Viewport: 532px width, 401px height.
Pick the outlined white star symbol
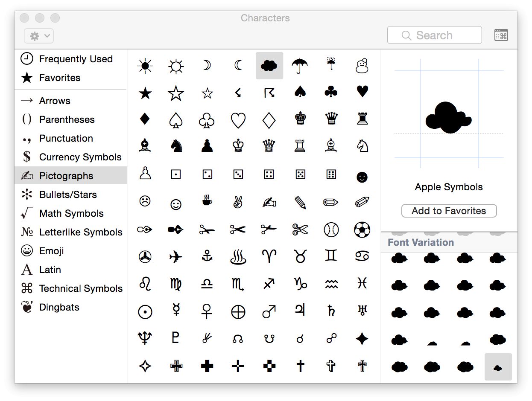pos(176,93)
